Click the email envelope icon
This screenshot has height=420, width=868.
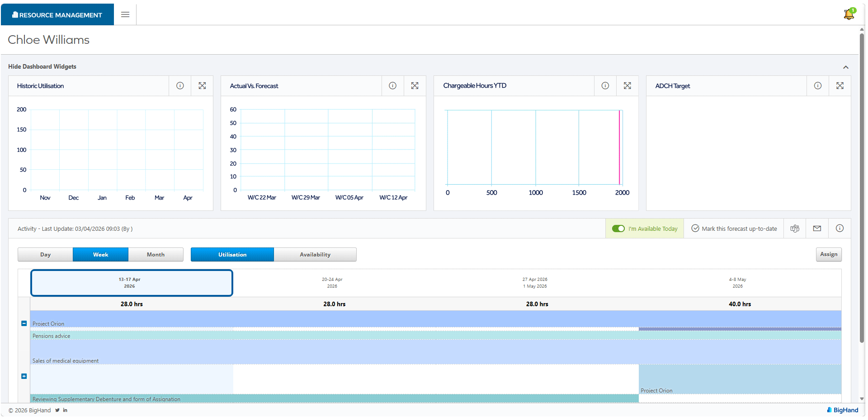click(x=817, y=229)
